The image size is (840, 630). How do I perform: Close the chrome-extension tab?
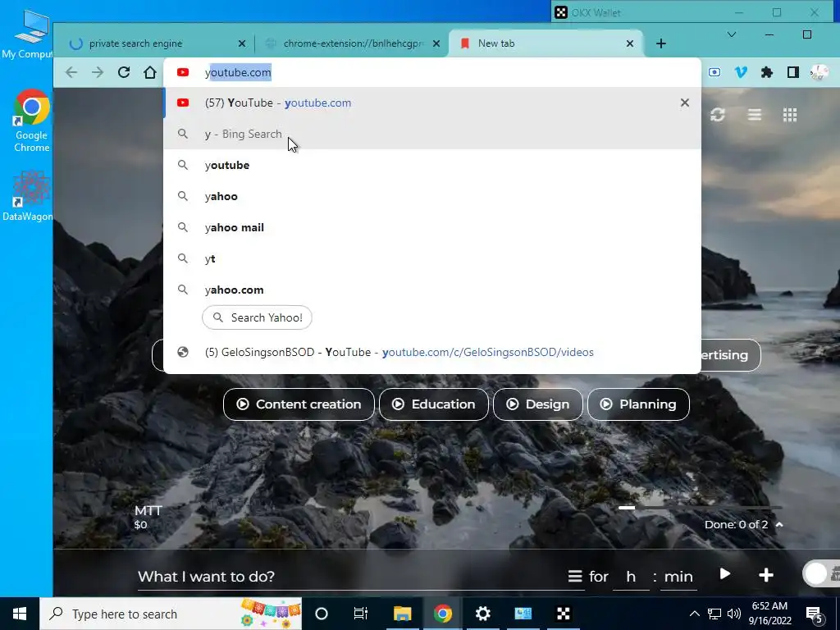coord(436,43)
